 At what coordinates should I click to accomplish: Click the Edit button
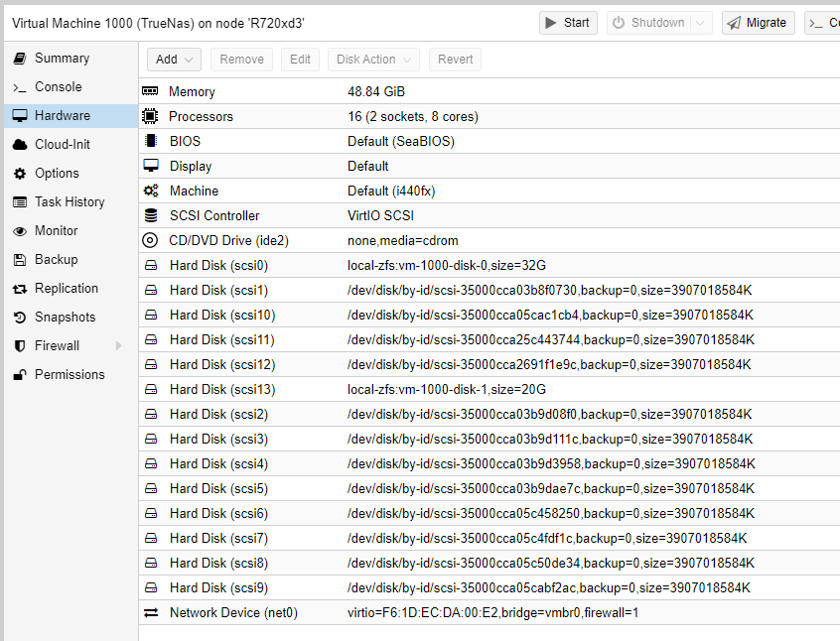pyautogui.click(x=300, y=60)
